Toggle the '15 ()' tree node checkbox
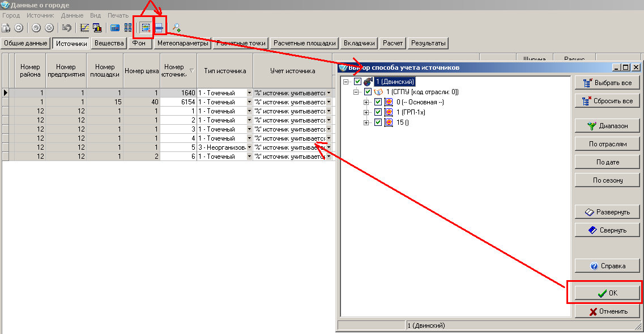 [x=378, y=122]
